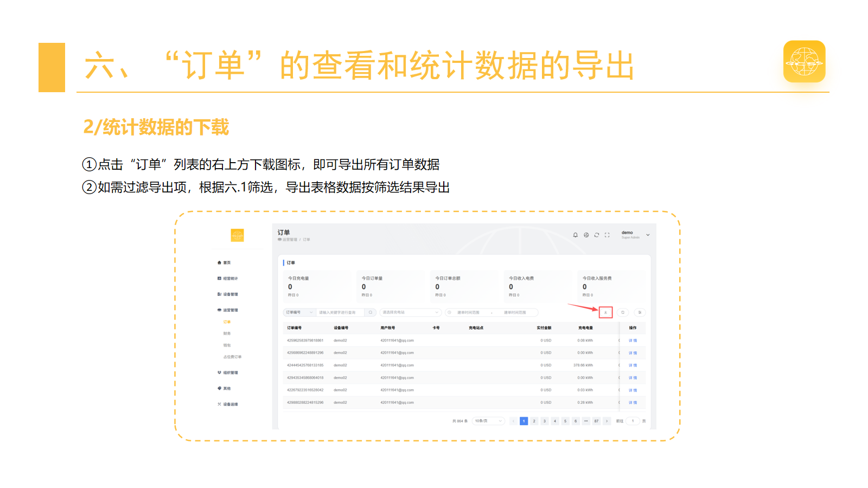Image resolution: width=868 pixels, height=488 pixels.
Task: Click the download export icon in order list
Action: click(x=606, y=312)
